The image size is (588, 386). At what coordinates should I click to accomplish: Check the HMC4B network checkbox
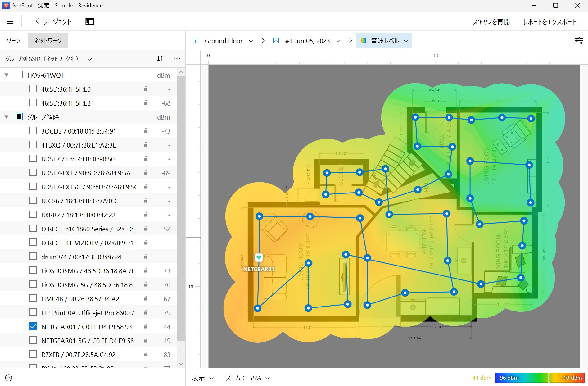coord(33,298)
